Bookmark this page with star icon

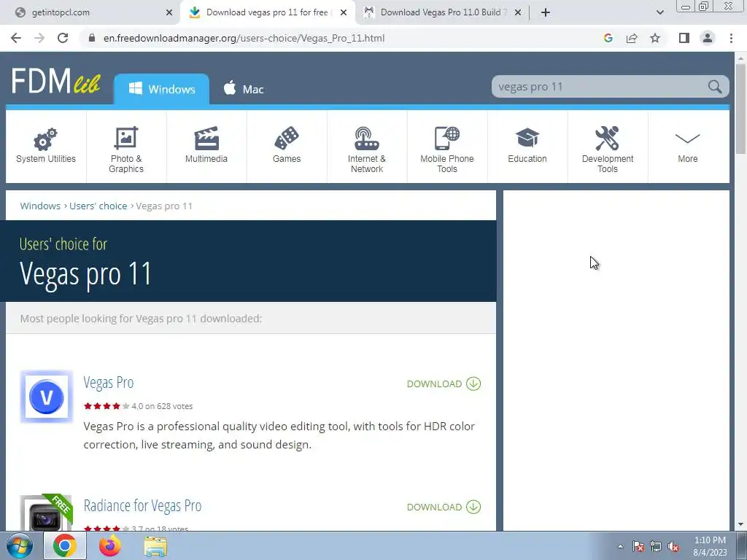[x=655, y=38]
